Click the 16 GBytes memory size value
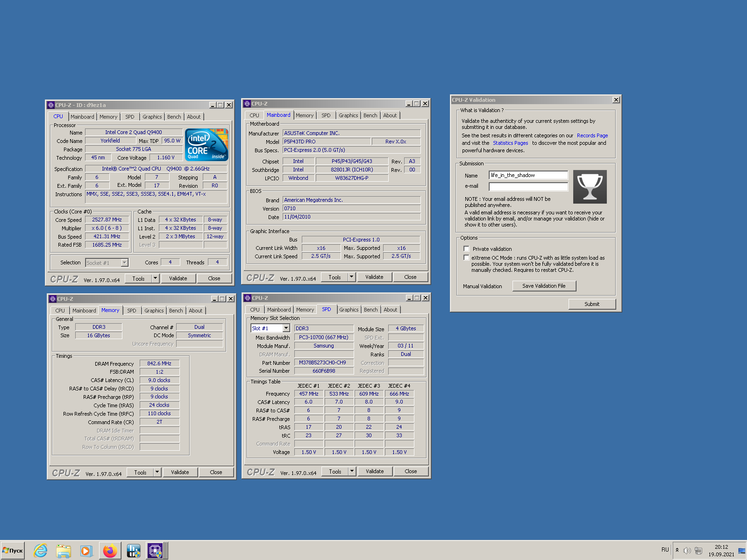747x560 pixels. pos(99,335)
